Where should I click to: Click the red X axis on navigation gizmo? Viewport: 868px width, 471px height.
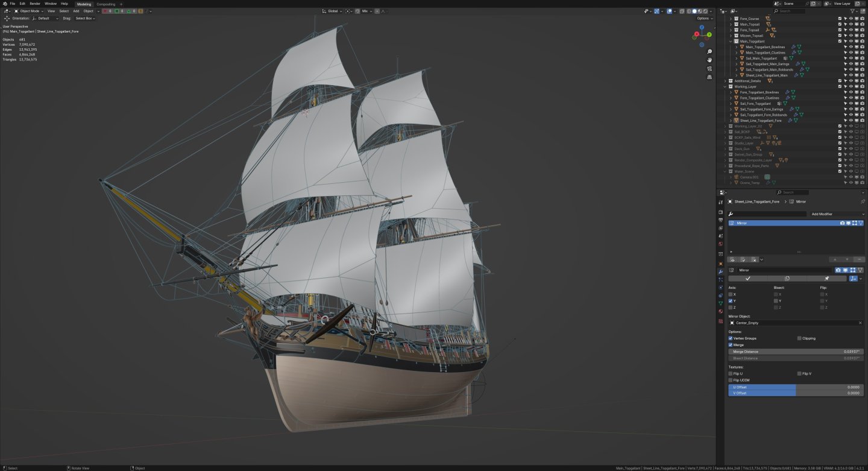tap(696, 34)
